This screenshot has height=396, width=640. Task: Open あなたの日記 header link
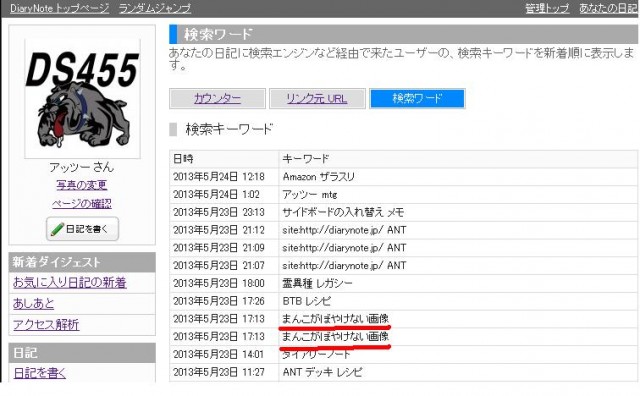point(609,8)
